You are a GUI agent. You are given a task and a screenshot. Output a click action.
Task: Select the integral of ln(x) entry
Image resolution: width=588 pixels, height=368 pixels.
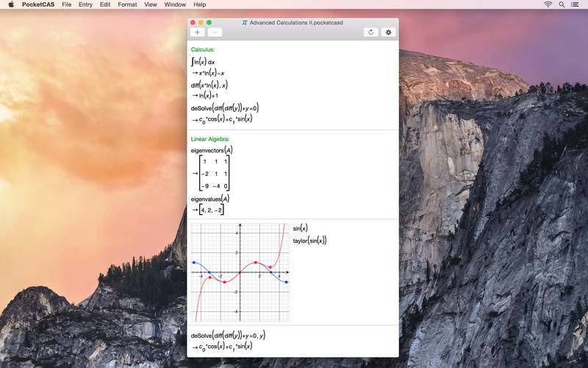[x=204, y=62]
